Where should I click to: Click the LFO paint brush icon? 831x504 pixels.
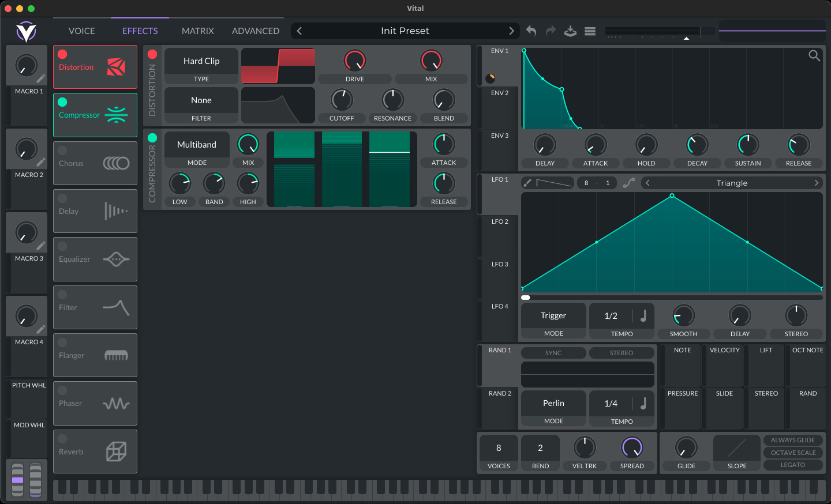click(x=527, y=183)
